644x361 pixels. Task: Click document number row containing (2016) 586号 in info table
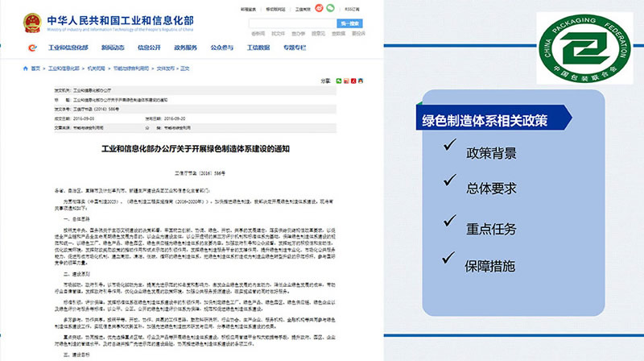(x=195, y=110)
